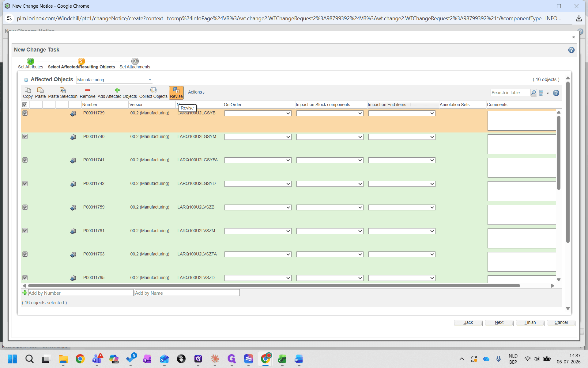Click the part icon for P00011761
This screenshot has height=368, width=588.
(x=73, y=231)
